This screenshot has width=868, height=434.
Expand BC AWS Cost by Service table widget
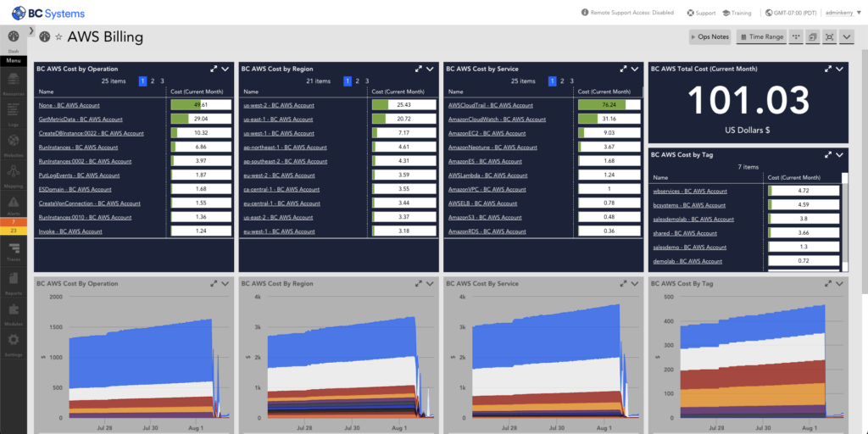(623, 70)
